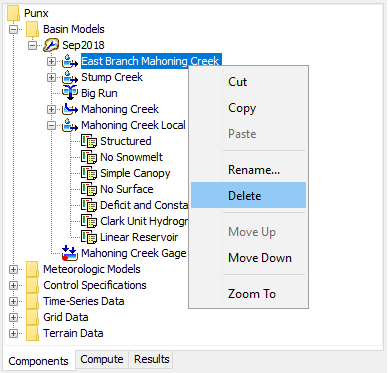Screen dimensions: 388x373
Task: Expand the Meteorologic Models folder
Action: coord(13,269)
